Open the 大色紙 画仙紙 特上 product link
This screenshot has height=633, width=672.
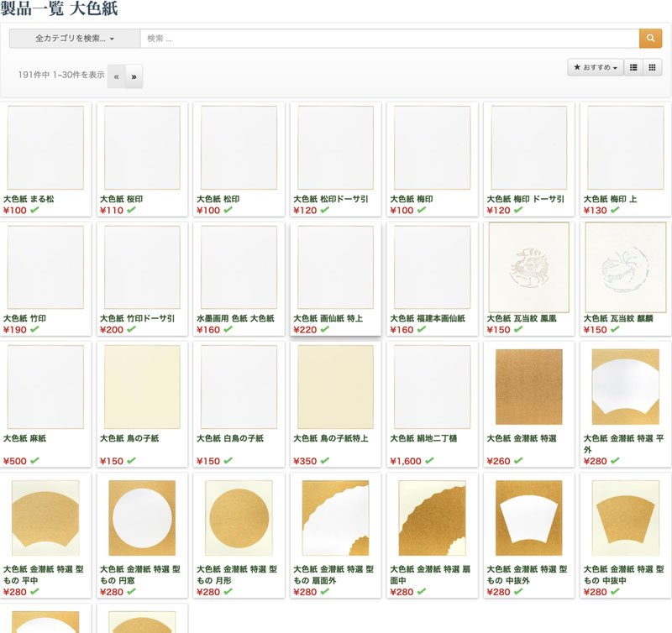pos(328,319)
